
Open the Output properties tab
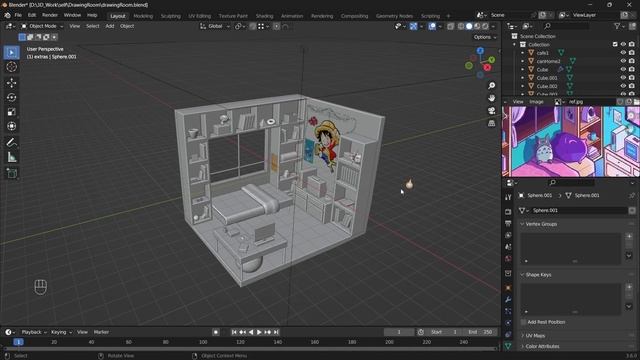click(x=508, y=224)
